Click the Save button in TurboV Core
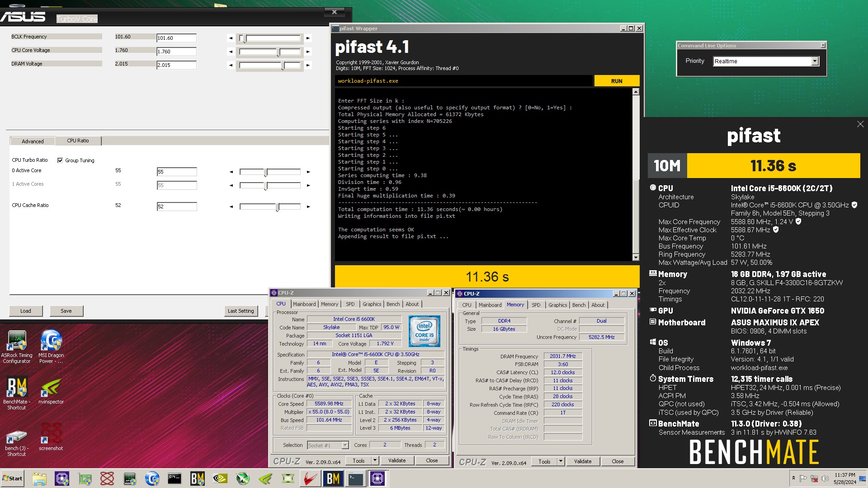868x488 pixels. [66, 311]
